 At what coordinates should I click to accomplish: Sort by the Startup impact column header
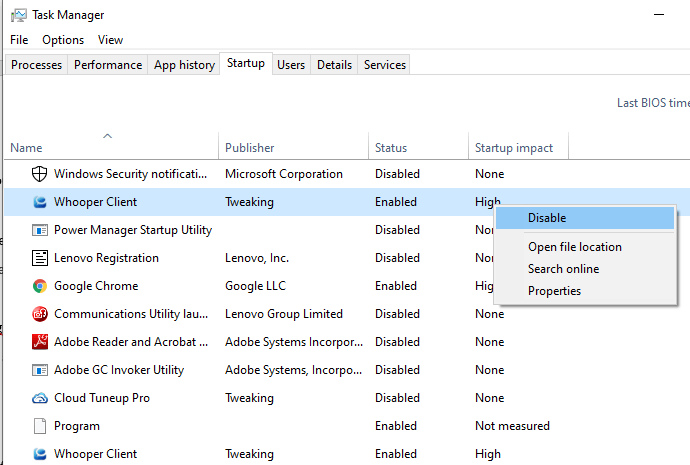point(518,146)
